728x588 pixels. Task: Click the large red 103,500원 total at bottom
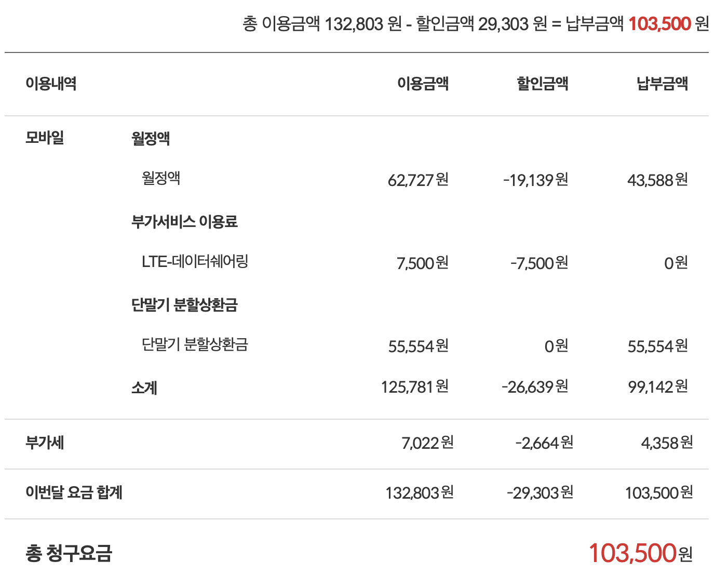(640, 553)
